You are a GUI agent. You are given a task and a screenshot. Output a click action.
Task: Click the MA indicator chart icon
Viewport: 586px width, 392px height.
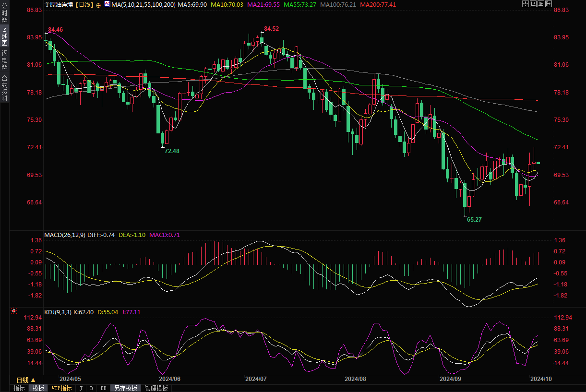[107, 4]
